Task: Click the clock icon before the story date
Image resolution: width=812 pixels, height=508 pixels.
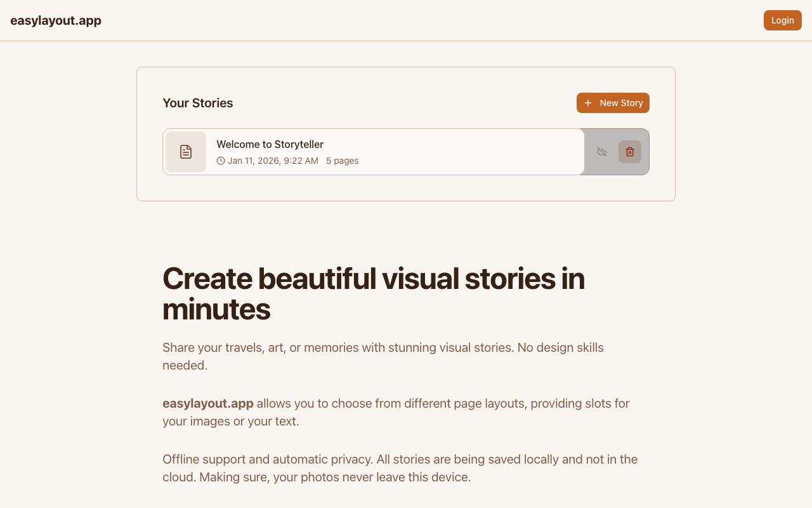Action: pos(219,161)
